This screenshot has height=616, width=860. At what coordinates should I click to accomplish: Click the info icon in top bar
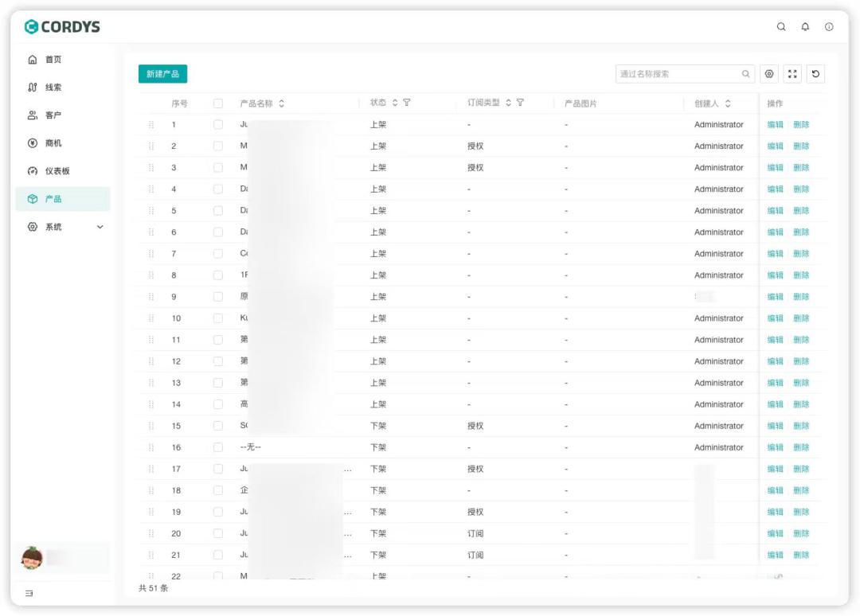click(829, 27)
